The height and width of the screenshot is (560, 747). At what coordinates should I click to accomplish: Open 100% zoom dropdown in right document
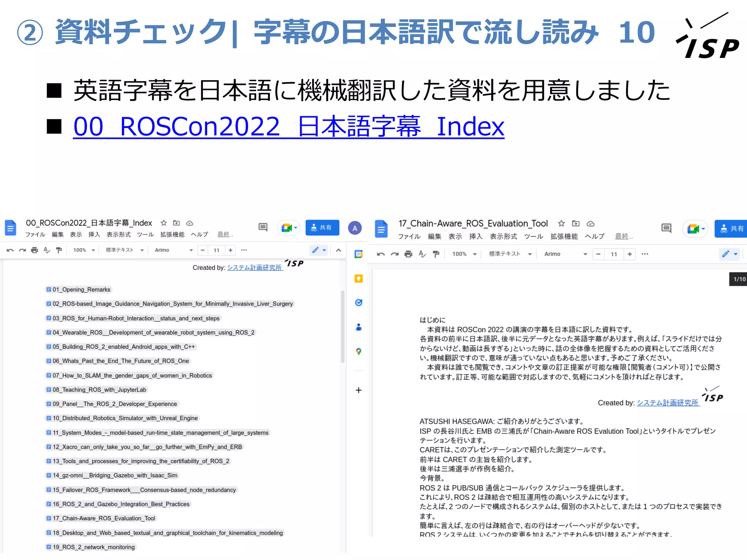464,254
